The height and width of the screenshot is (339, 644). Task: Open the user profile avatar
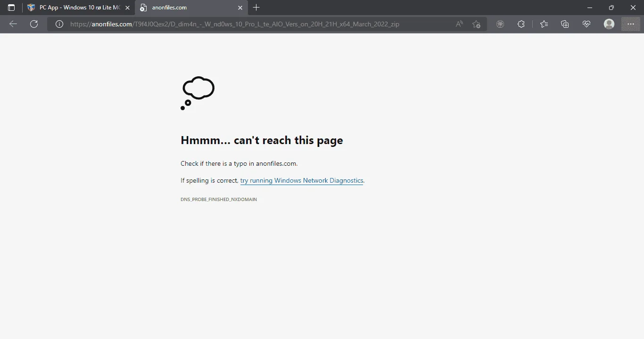click(x=609, y=24)
